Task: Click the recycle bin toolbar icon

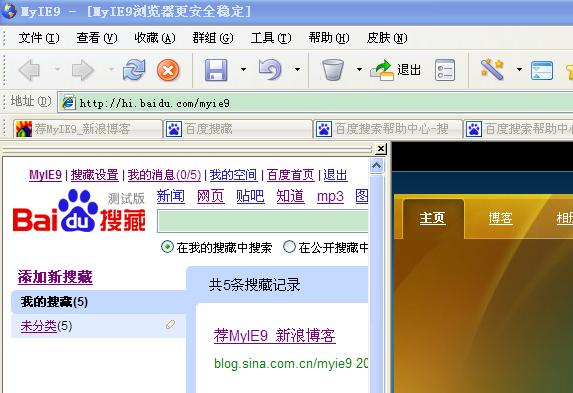Action: click(333, 70)
